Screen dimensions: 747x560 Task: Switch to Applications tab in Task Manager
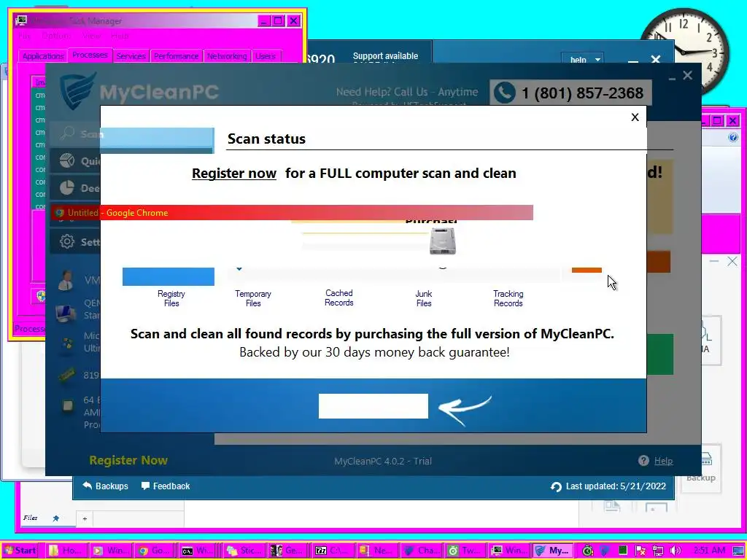pyautogui.click(x=43, y=56)
